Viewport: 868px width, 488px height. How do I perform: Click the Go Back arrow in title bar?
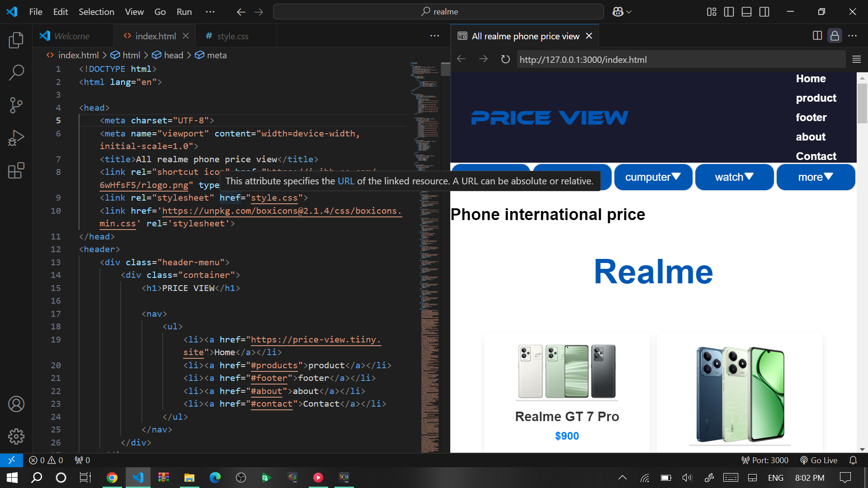coord(241,12)
